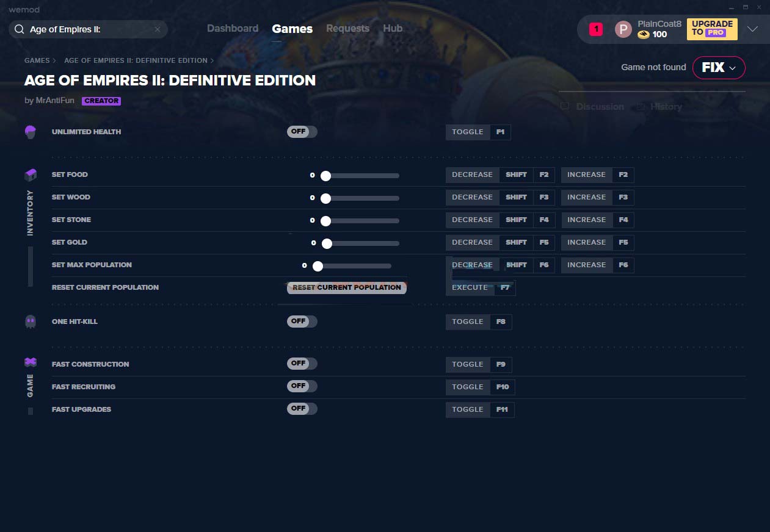Click Set Max Population INCREASE button
Viewport: 770px width, 532px height.
(x=598, y=265)
